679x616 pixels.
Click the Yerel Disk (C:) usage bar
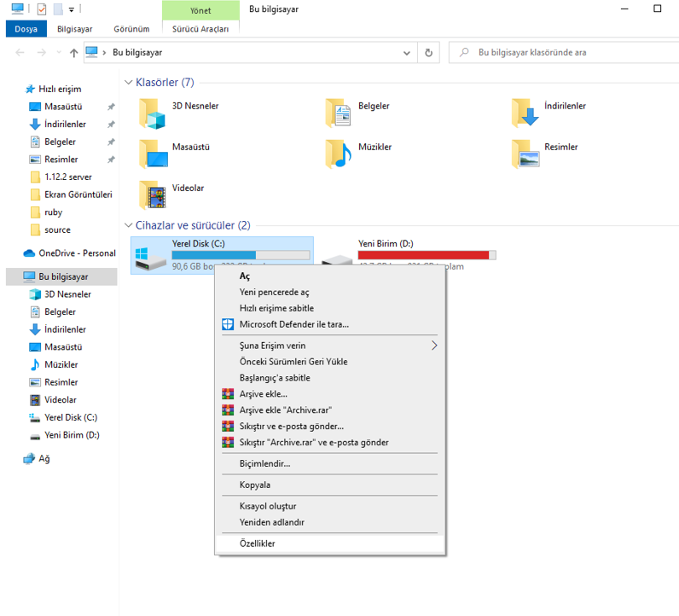[241, 255]
